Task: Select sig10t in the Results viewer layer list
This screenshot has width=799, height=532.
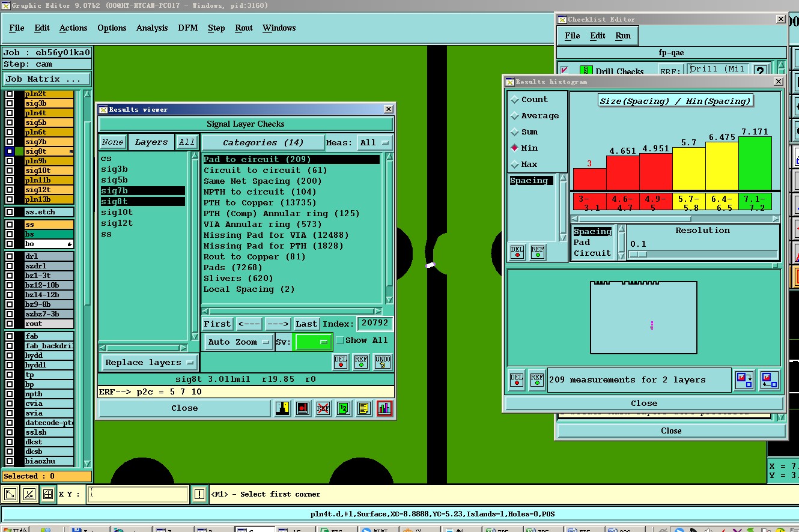Action: (x=117, y=213)
